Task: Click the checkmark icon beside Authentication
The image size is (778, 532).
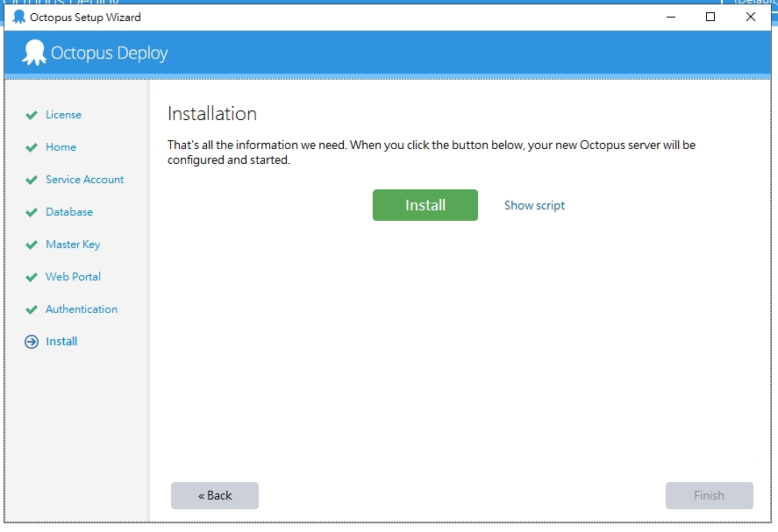Action: point(32,310)
